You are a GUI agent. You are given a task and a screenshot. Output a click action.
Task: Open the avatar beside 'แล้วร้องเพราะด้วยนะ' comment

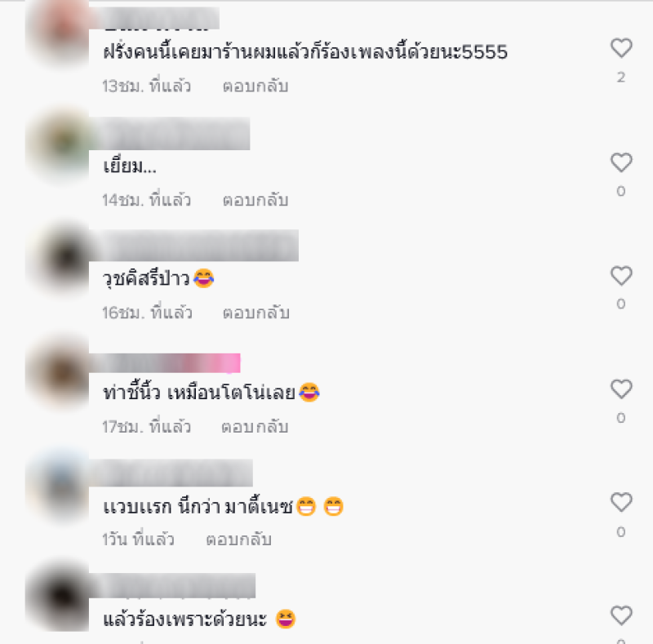point(58,597)
